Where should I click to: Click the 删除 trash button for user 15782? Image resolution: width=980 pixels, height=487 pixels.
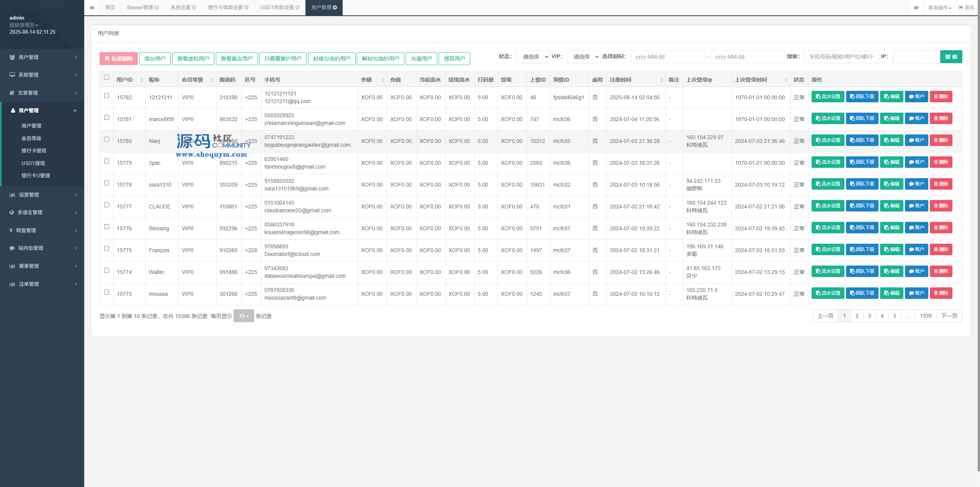(941, 97)
